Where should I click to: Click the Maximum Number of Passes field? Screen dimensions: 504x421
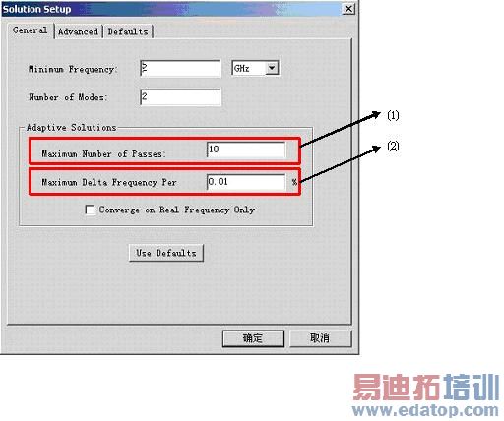pos(246,150)
